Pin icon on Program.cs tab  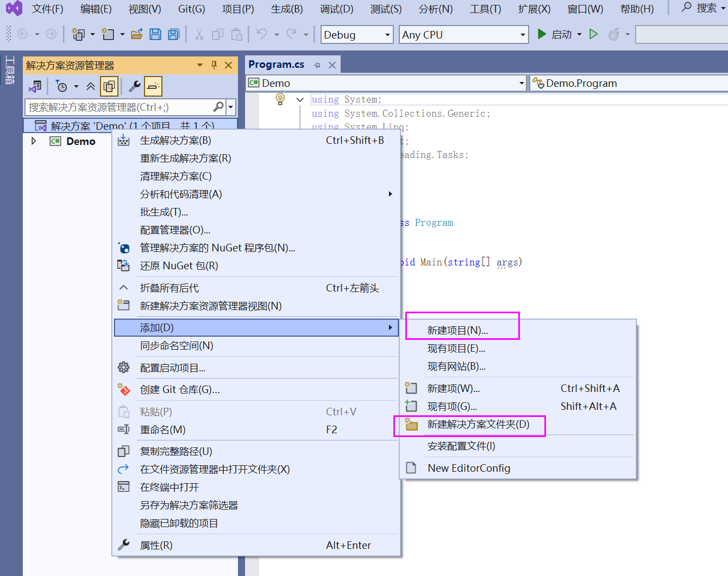coord(317,65)
